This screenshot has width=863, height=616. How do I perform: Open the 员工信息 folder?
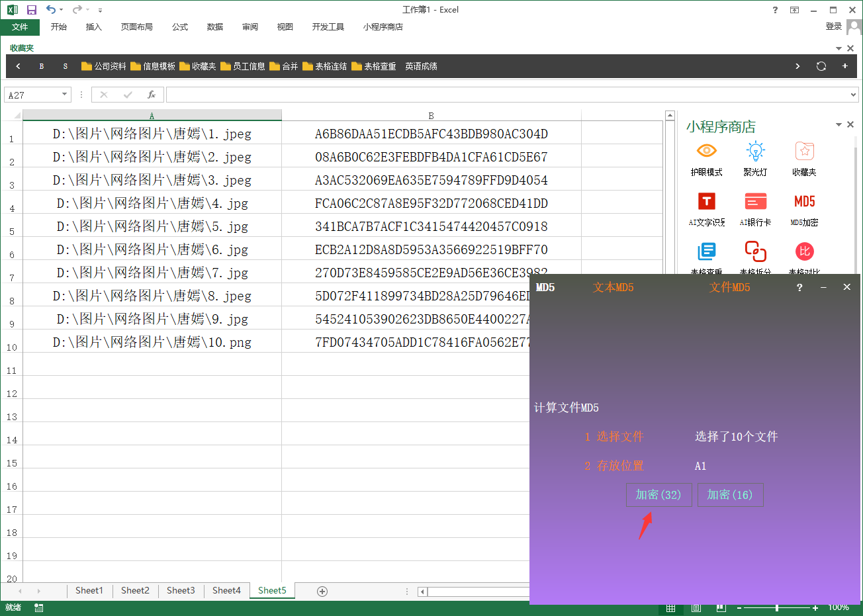pyautogui.click(x=243, y=66)
